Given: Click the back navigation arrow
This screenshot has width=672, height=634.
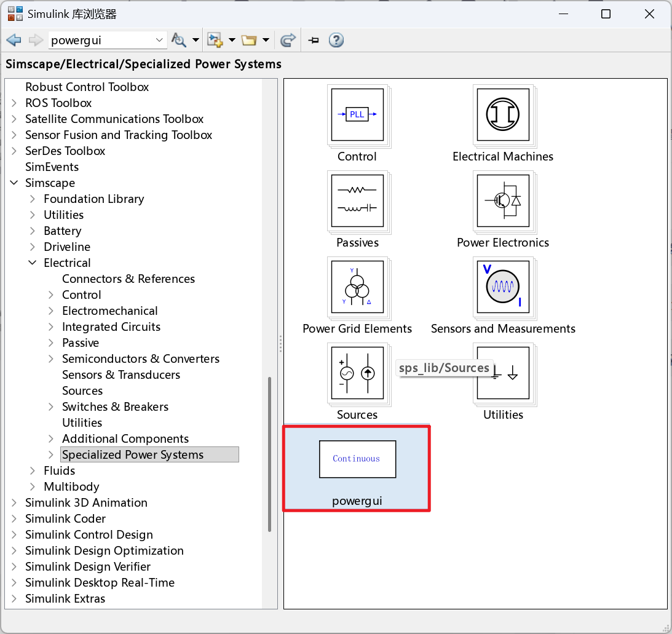Looking at the screenshot, I should pos(14,41).
